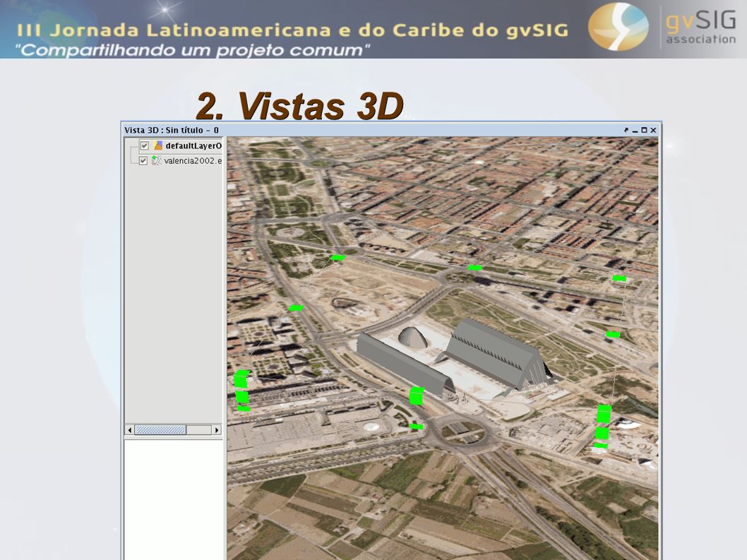Click the layer panel scroll right arrow
Viewport: 747px width, 560px height.
coord(217,430)
